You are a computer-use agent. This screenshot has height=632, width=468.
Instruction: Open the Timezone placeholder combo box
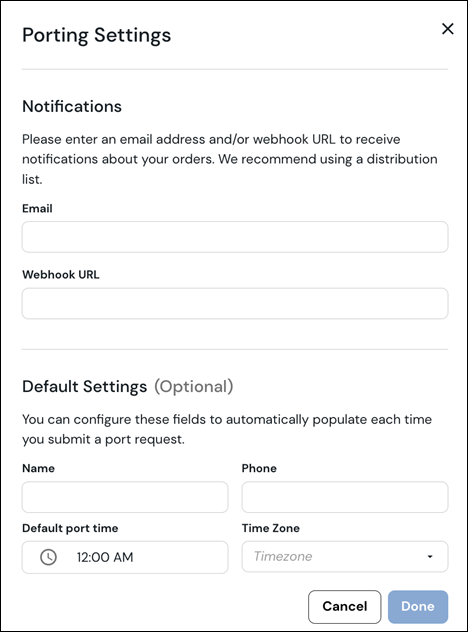(x=345, y=557)
